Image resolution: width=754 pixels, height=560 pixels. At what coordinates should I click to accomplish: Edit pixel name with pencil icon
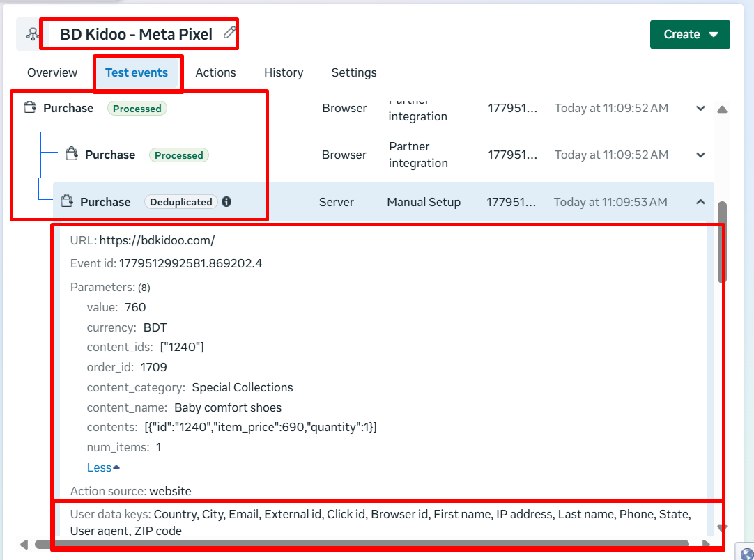pos(229,33)
